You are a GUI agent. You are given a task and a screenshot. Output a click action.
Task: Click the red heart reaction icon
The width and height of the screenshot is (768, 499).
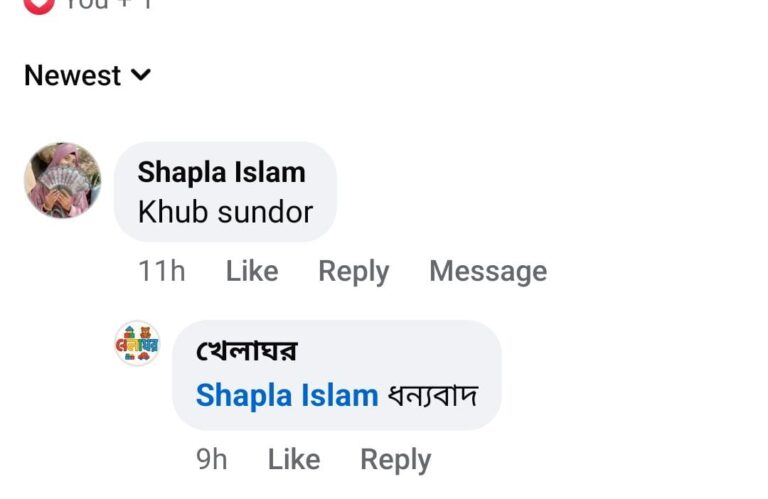(38, 3)
